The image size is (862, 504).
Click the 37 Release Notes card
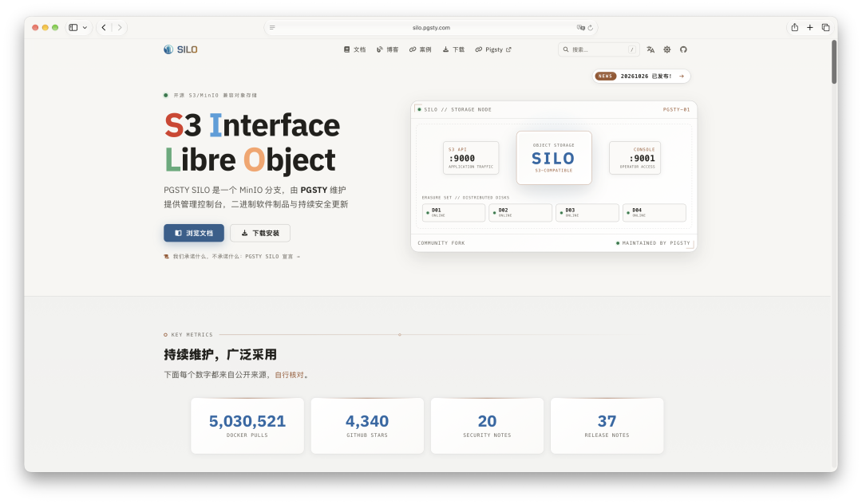(x=607, y=426)
